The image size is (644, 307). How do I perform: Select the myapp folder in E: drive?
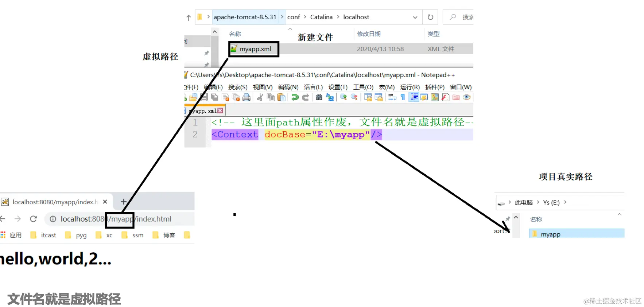(577, 234)
